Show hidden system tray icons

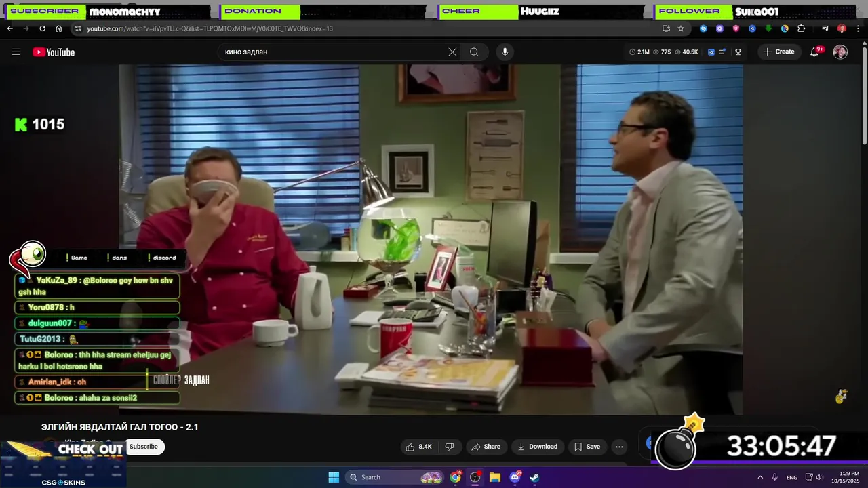[760, 477]
